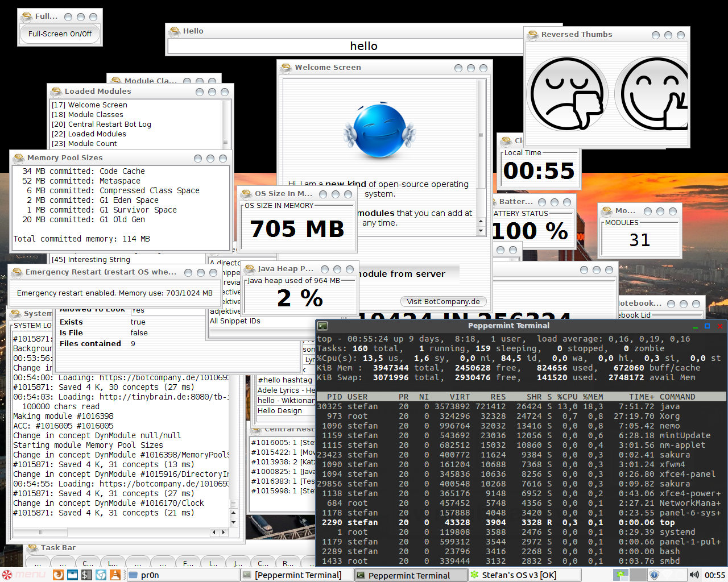Viewport: 728px width, 582px height.
Task: Launch Firefox from the panel
Action: pyautogui.click(x=58, y=575)
